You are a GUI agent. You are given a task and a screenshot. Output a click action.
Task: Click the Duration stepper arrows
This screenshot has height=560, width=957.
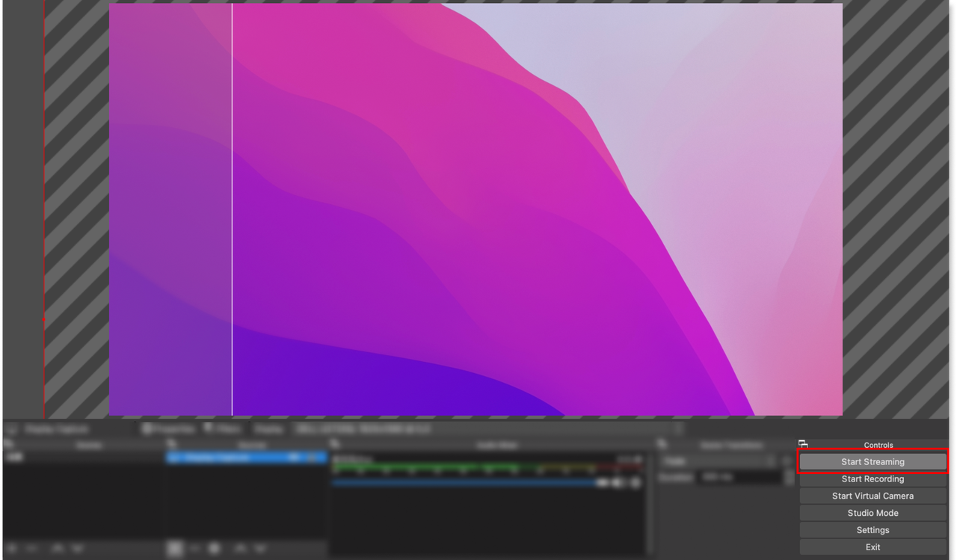click(x=790, y=477)
